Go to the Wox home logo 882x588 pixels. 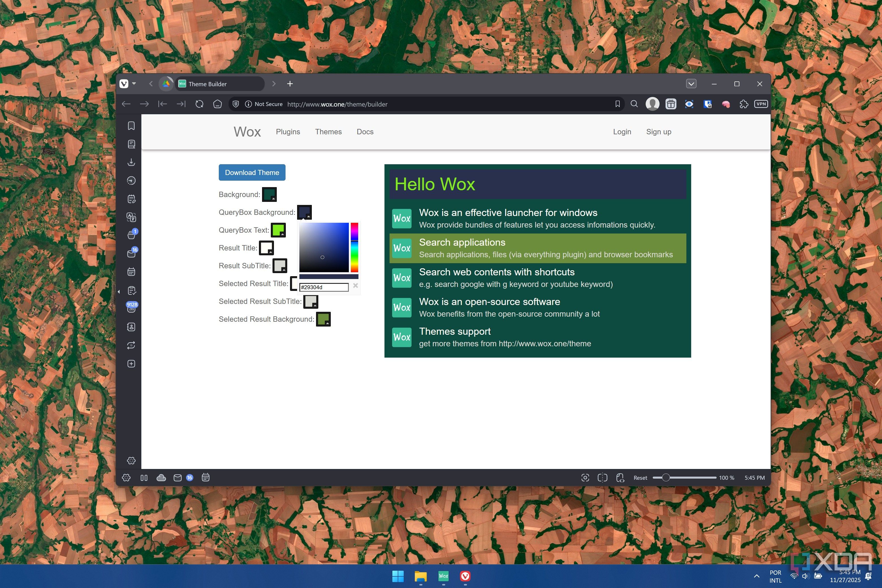pos(247,132)
